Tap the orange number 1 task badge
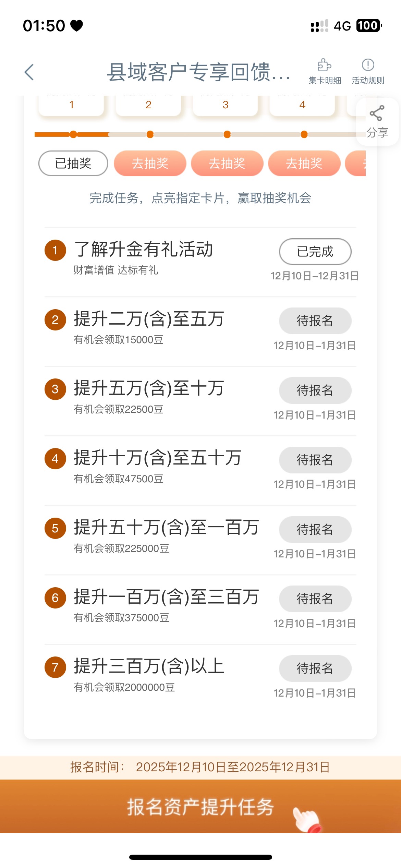 [x=55, y=250]
